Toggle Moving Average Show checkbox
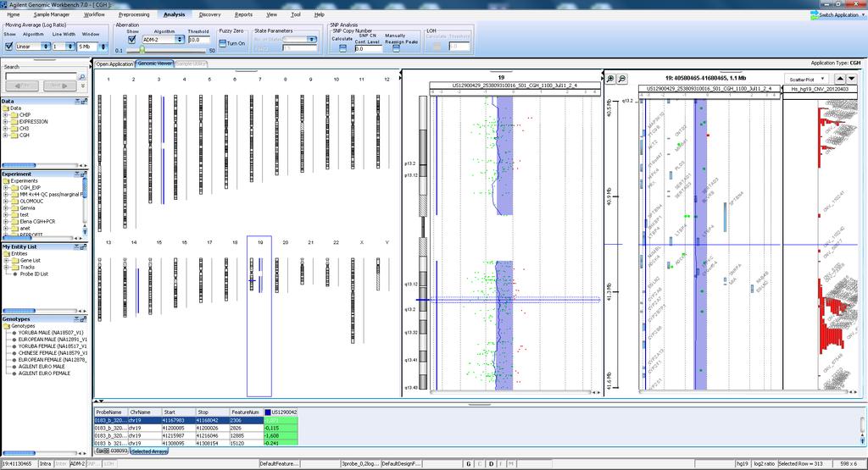The width and height of the screenshot is (868, 470). (x=8, y=47)
